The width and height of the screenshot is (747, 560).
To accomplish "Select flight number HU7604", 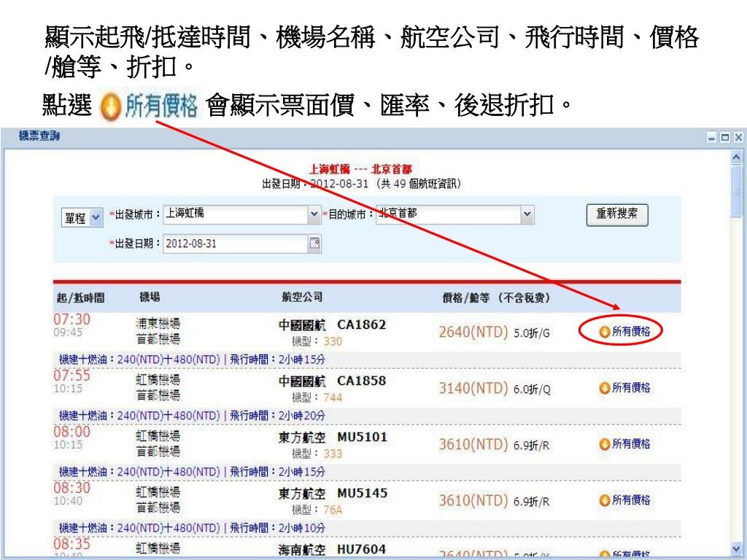I will 362,549.
